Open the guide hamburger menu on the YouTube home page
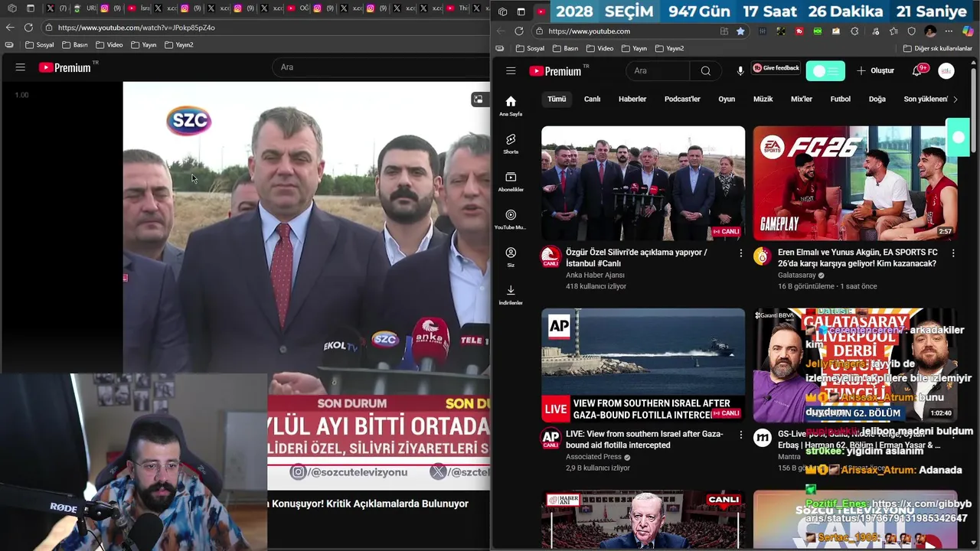 [511, 70]
